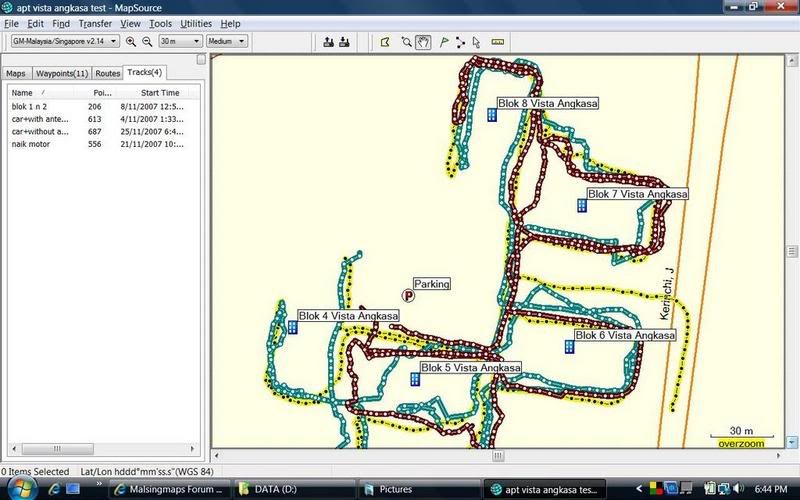Show hidden system tray icons arrow
This screenshot has height=500, width=800.
(x=639, y=489)
